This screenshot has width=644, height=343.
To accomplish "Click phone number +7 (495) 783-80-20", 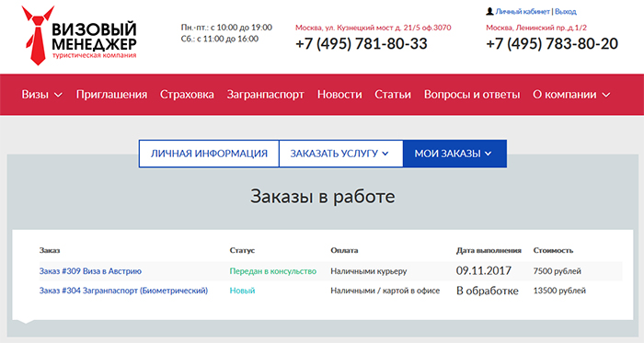I will (x=552, y=44).
